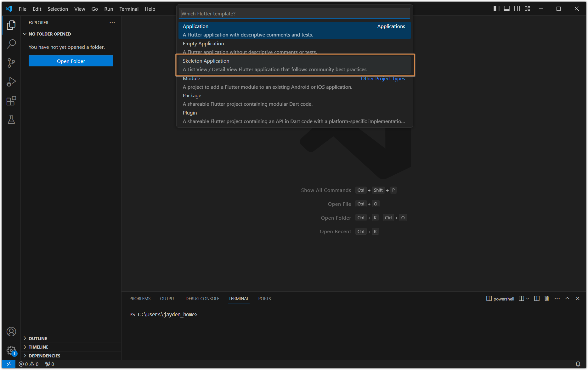Image resolution: width=588 pixels, height=370 pixels.
Task: Collapse the No Folder Opened section
Action: 71,34
